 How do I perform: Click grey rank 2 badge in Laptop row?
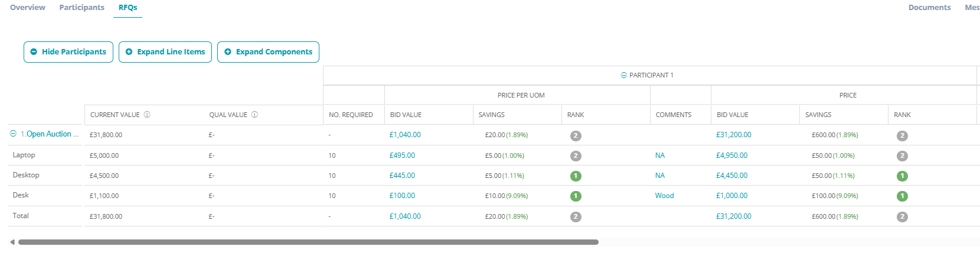click(x=576, y=156)
